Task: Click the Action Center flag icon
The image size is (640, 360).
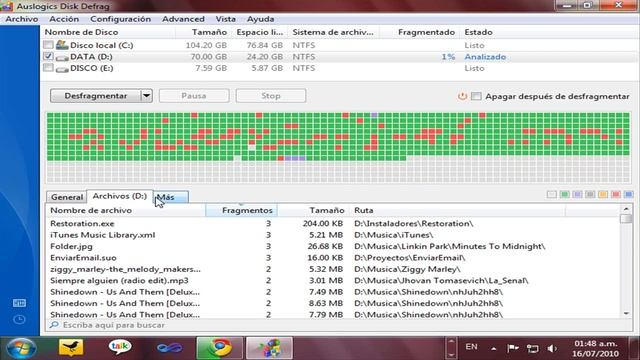Action: click(x=512, y=348)
